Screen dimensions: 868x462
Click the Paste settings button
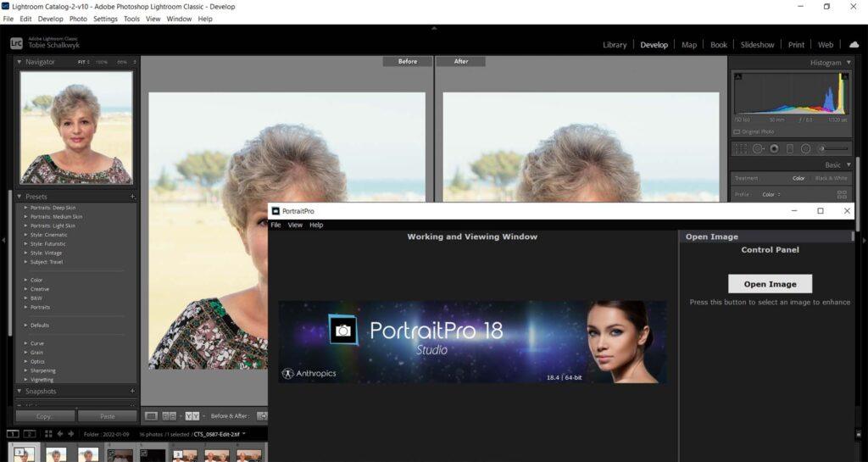pyautogui.click(x=108, y=416)
